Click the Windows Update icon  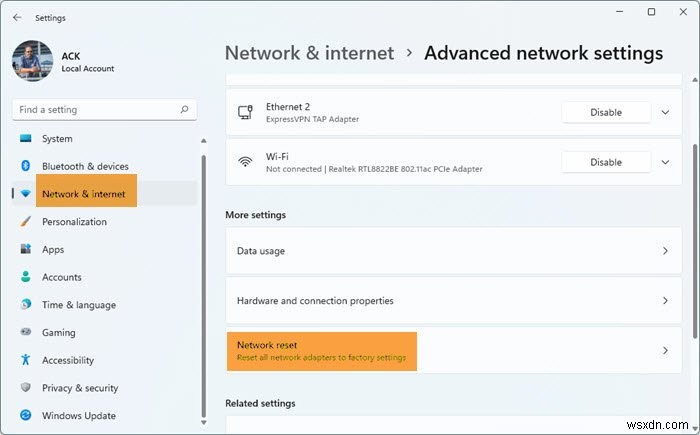tap(25, 416)
